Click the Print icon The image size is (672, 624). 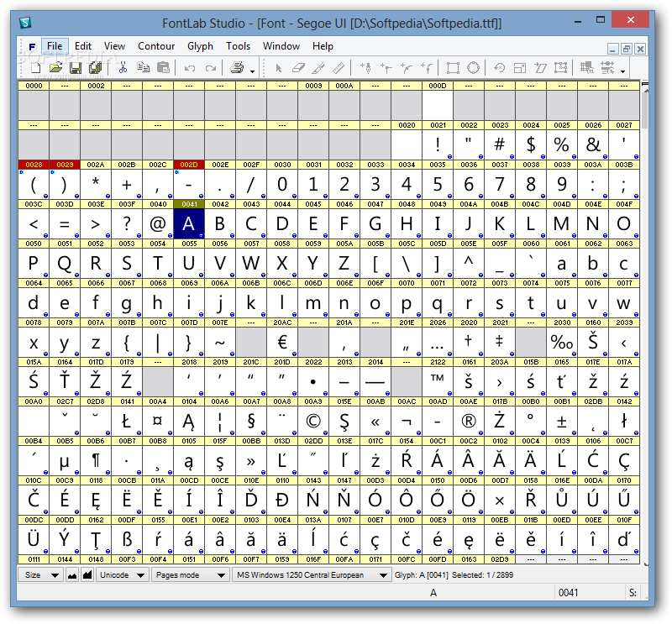coord(237,68)
